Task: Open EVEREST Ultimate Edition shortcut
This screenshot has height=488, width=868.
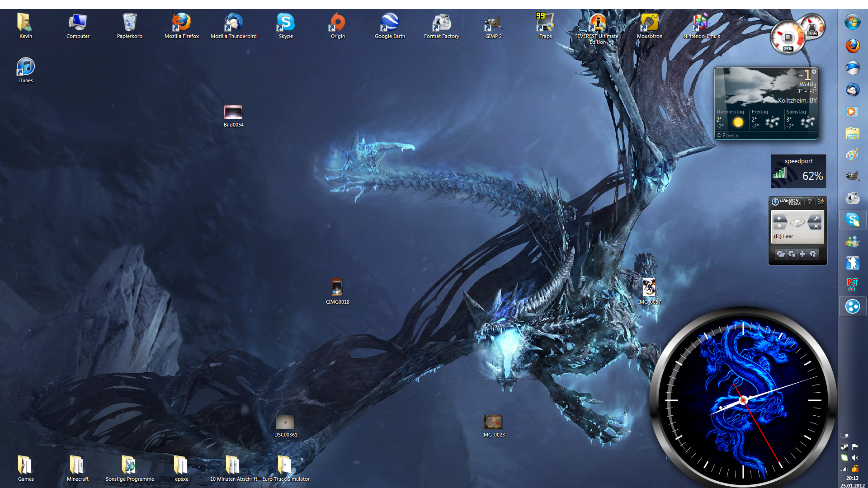Action: [x=598, y=29]
